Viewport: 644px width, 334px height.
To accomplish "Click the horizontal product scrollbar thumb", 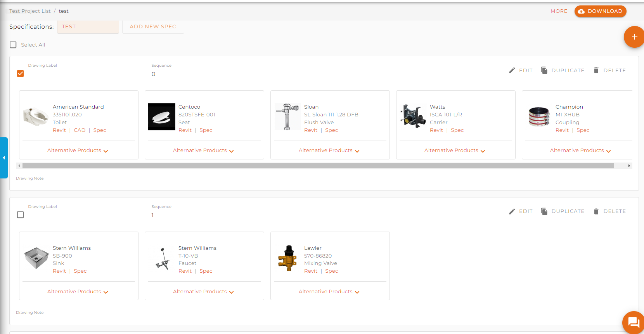I will click(x=318, y=166).
